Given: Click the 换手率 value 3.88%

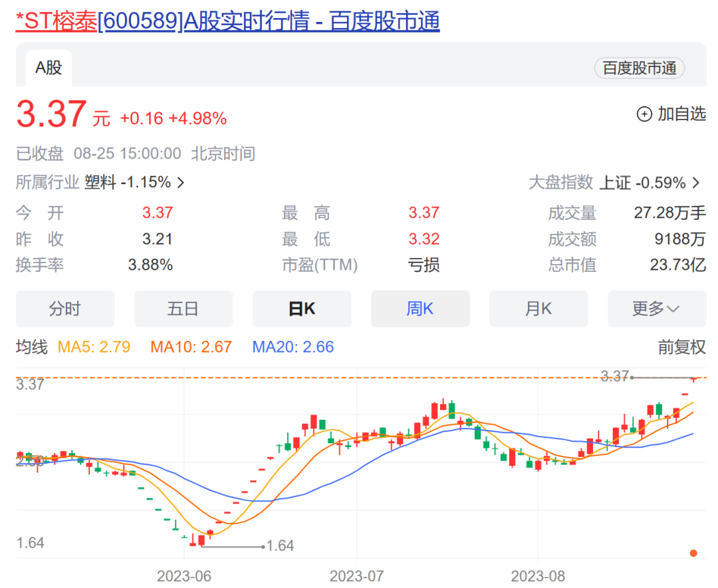Looking at the screenshot, I should [x=150, y=264].
